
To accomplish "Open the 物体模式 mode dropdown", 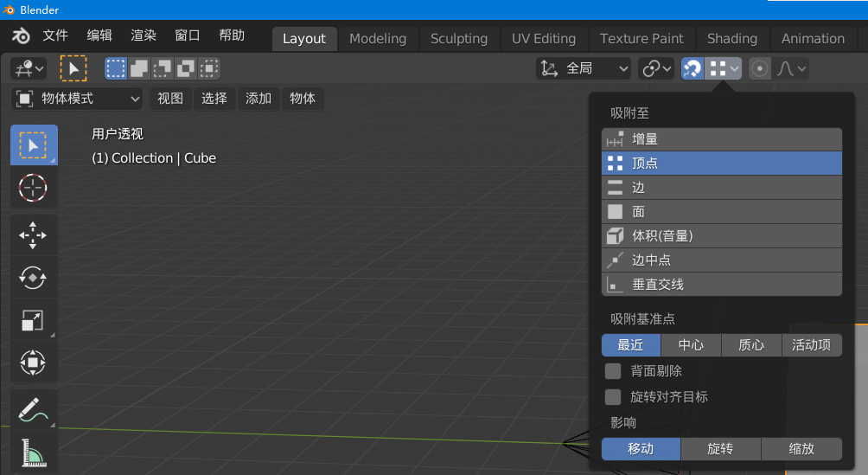I will [x=76, y=99].
